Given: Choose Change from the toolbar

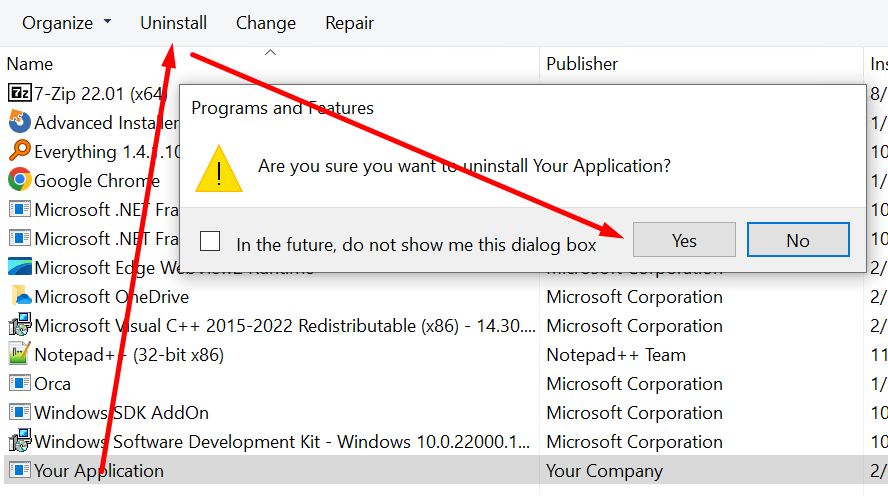Looking at the screenshot, I should pos(266,23).
